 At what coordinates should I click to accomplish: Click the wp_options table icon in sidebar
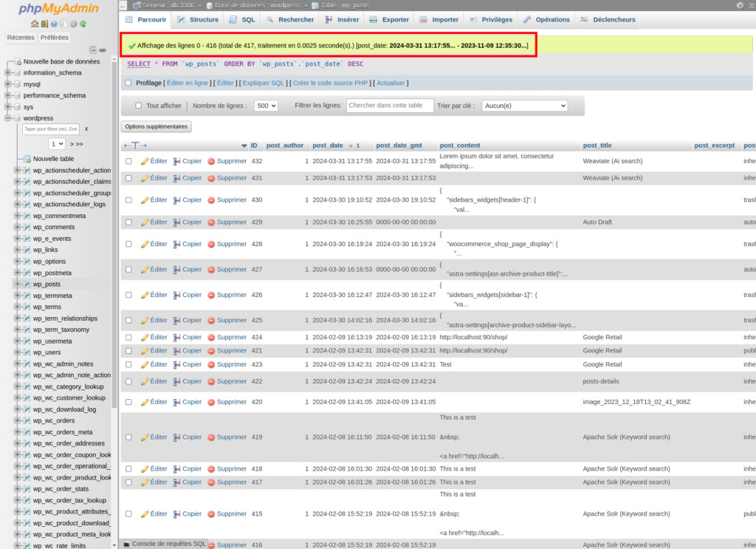pyautogui.click(x=27, y=262)
